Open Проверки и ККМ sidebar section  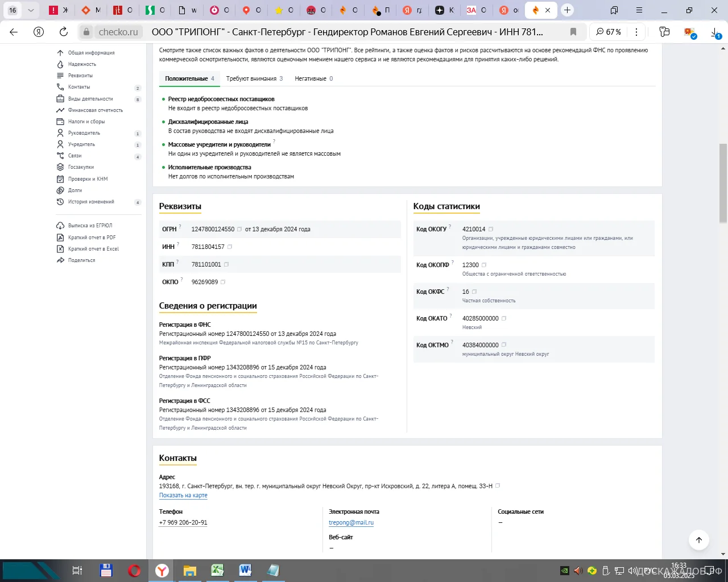[88, 179]
